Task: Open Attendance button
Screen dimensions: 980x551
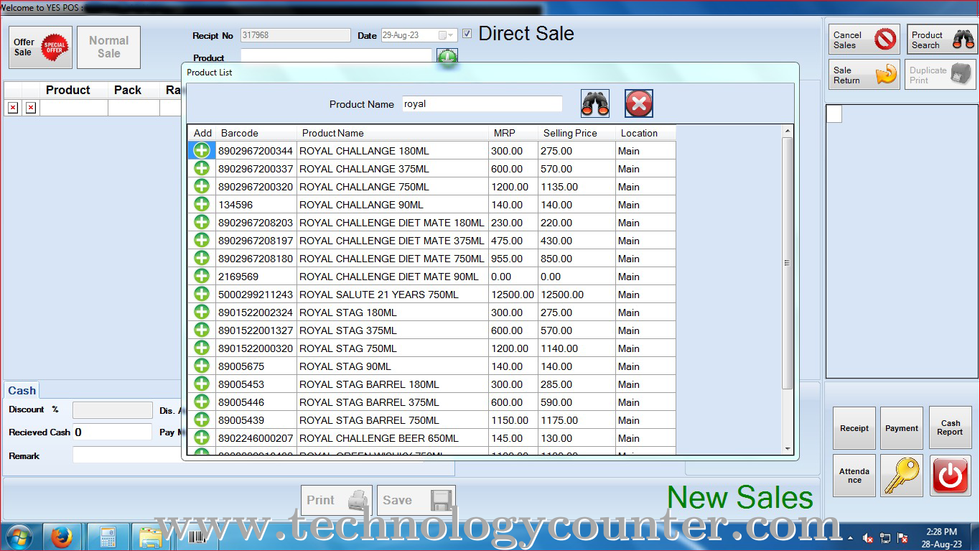Action: (x=854, y=476)
